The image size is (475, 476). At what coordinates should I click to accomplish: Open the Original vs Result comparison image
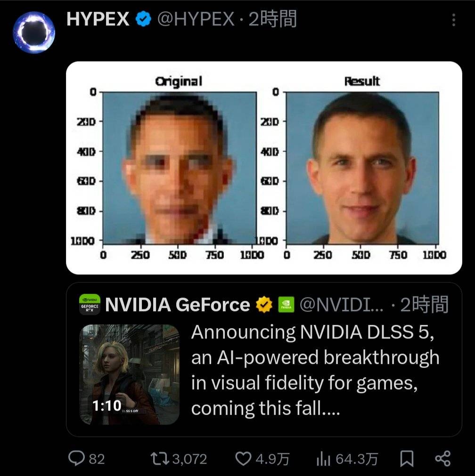264,168
